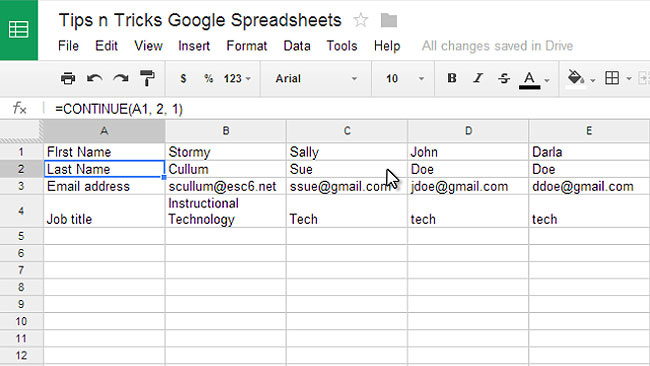Redo the last action
This screenshot has height=366, width=650.
pos(121,78)
